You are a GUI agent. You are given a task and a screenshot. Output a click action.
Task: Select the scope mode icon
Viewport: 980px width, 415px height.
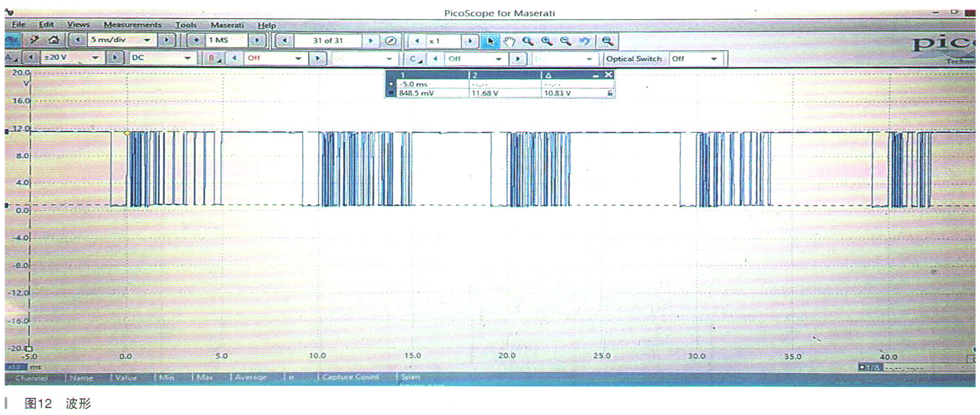pos(12,40)
